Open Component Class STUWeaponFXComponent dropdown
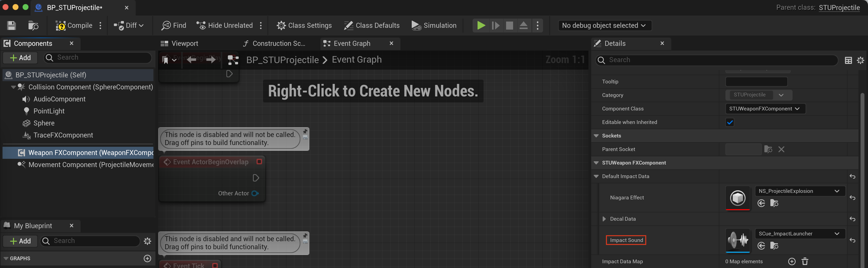 (x=765, y=108)
